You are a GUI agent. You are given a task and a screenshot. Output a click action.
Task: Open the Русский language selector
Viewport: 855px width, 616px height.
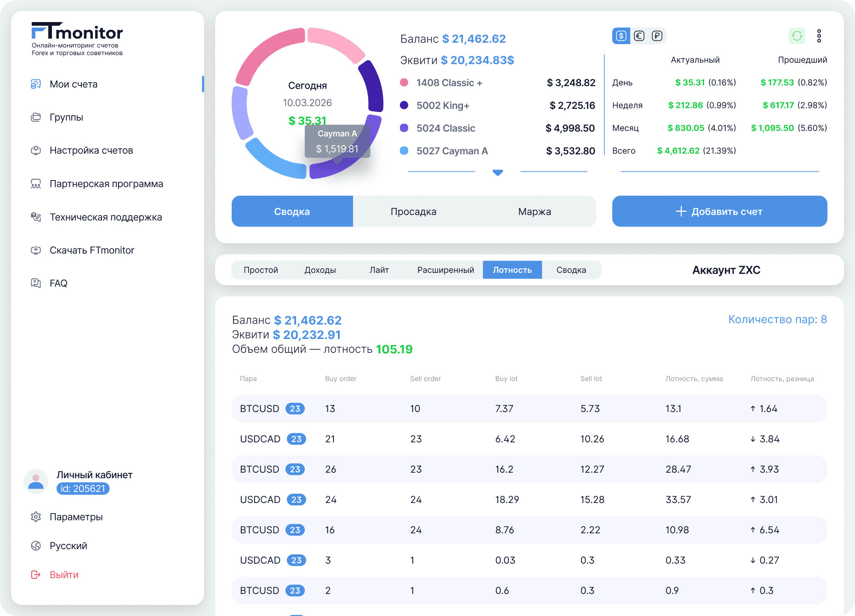68,546
